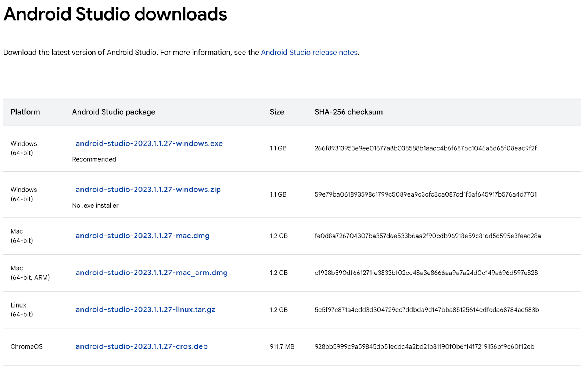Click the 1.2 GB size in mac.dmg row
The width and height of the screenshot is (588, 370).
click(x=279, y=236)
